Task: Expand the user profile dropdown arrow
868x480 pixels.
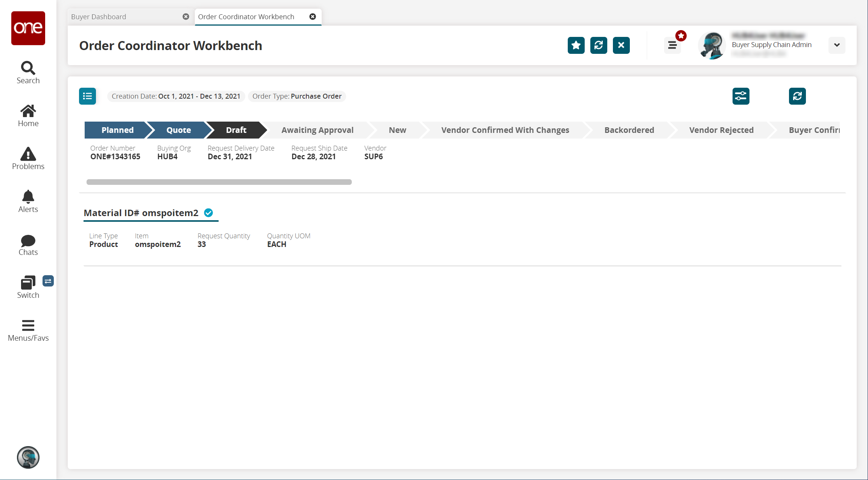Action: [836, 45]
